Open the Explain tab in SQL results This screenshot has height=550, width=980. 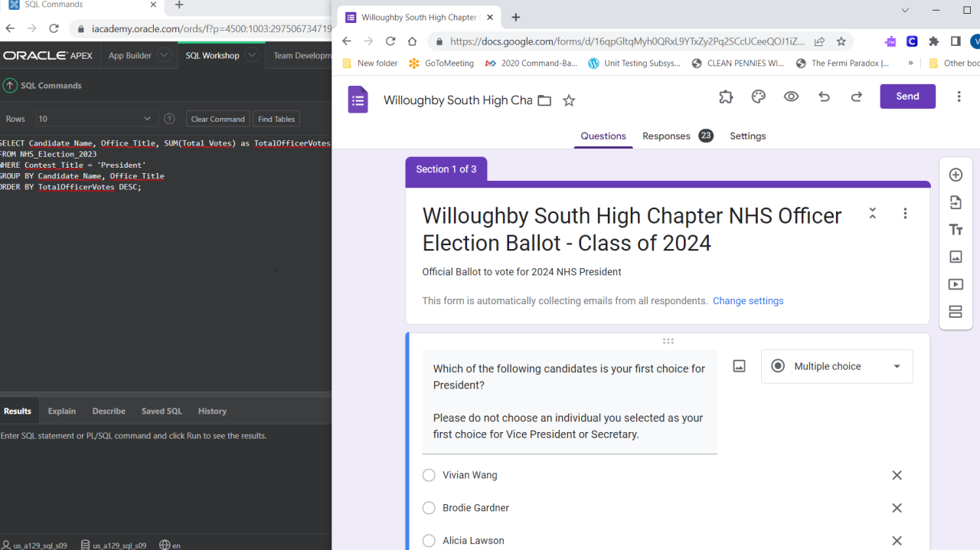[62, 411]
